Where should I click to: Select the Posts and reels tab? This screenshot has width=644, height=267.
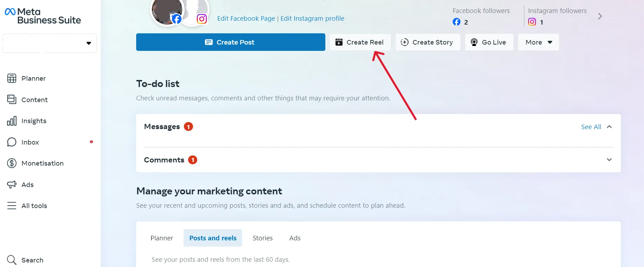point(213,238)
